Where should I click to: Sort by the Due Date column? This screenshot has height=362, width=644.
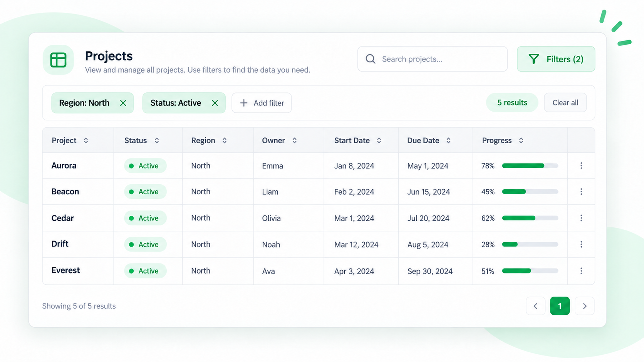[x=448, y=140]
